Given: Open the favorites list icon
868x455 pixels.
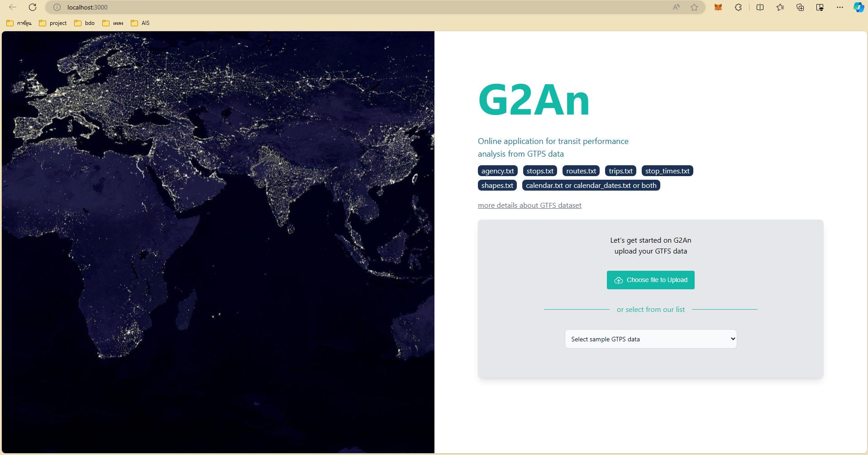Looking at the screenshot, I should pos(780,7).
